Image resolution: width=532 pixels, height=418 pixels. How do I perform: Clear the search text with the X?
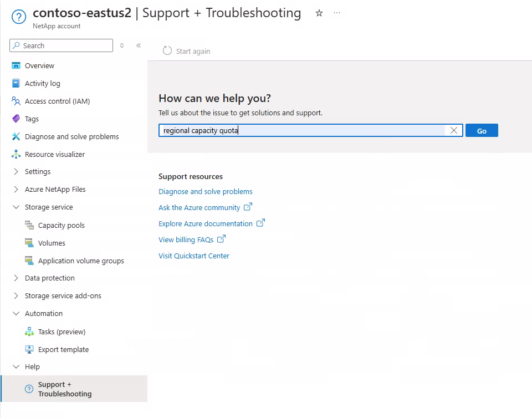coord(454,130)
